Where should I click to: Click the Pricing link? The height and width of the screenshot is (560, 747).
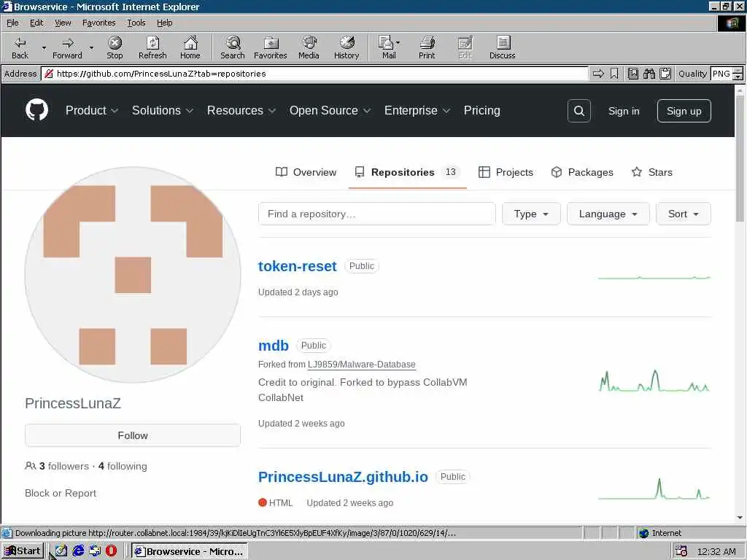coord(481,111)
